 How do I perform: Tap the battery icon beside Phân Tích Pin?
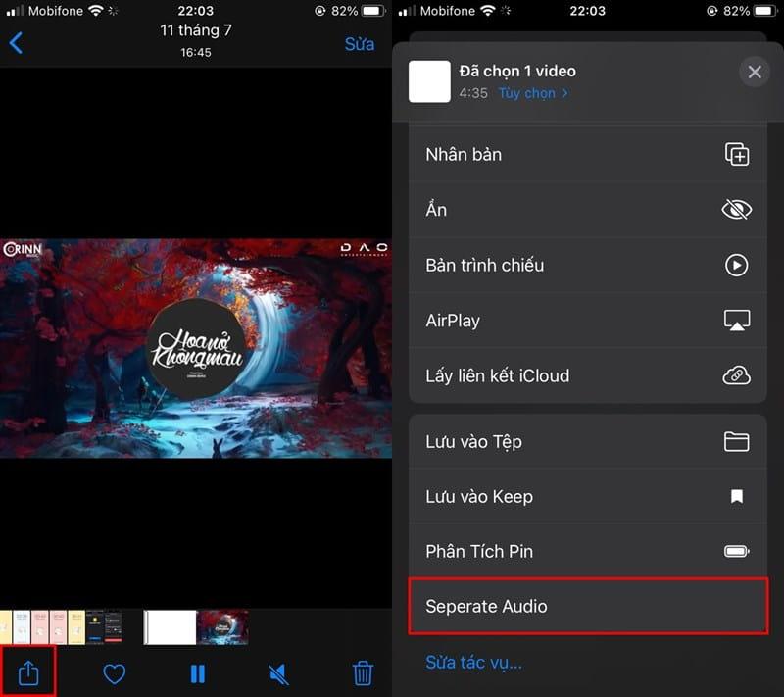736,551
